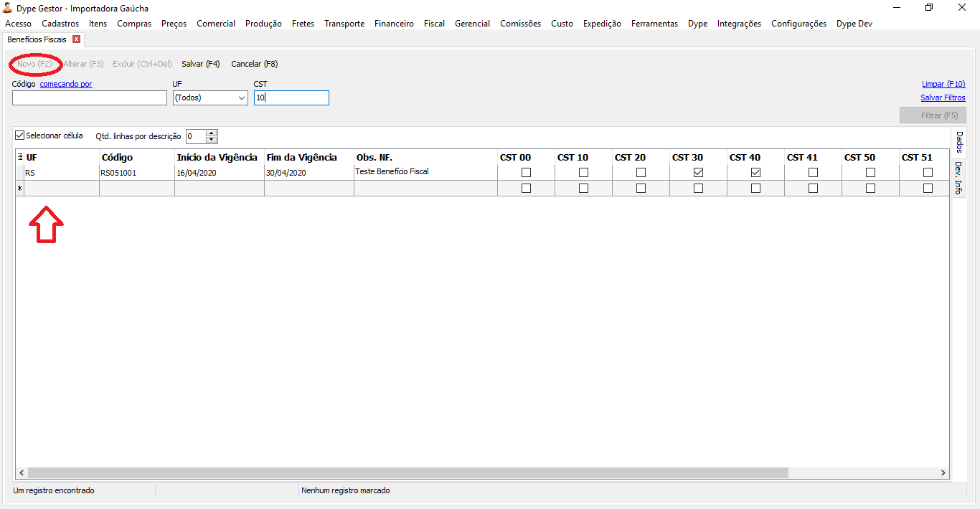Open the Fiscal menu
Image resolution: width=980 pixels, height=509 pixels.
click(434, 24)
